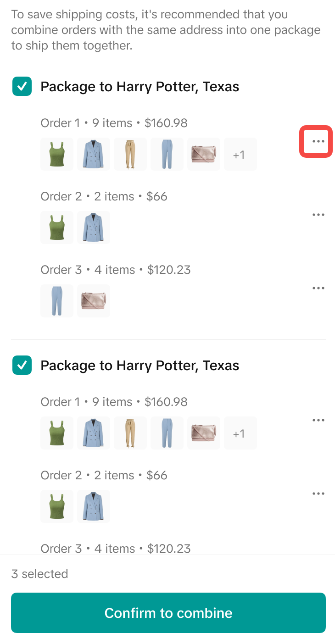The width and height of the screenshot is (335, 644).
Task: View beige pants thumbnail in second package
Action: point(130,433)
